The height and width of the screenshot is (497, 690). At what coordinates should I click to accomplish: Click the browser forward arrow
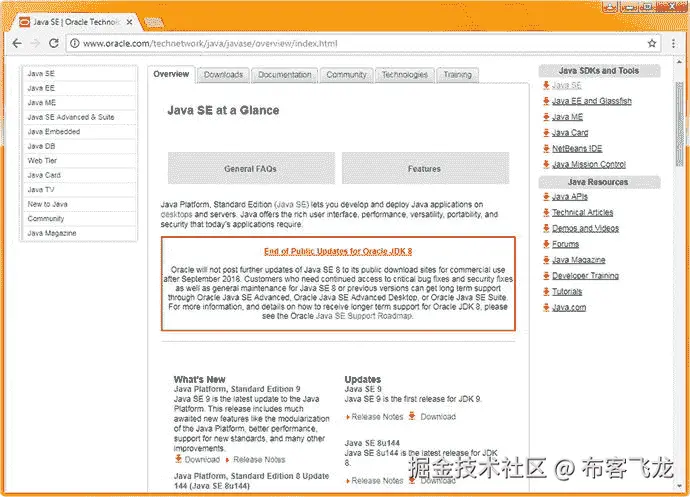point(35,43)
